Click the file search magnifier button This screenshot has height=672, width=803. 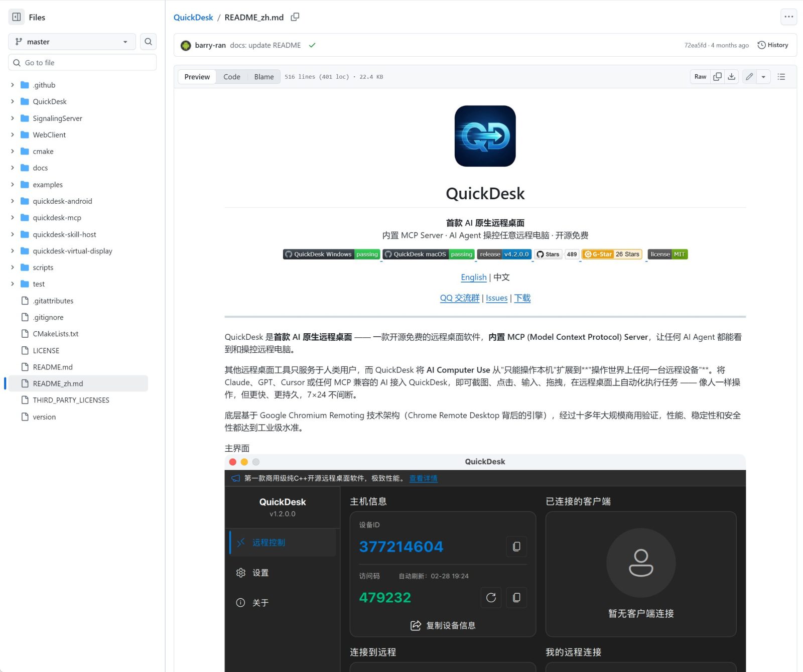point(148,42)
